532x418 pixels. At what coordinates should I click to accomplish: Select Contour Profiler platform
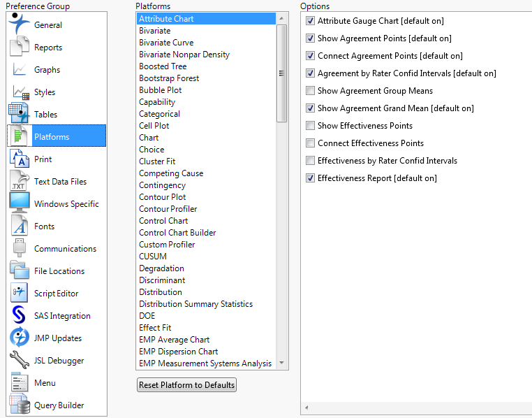point(206,209)
